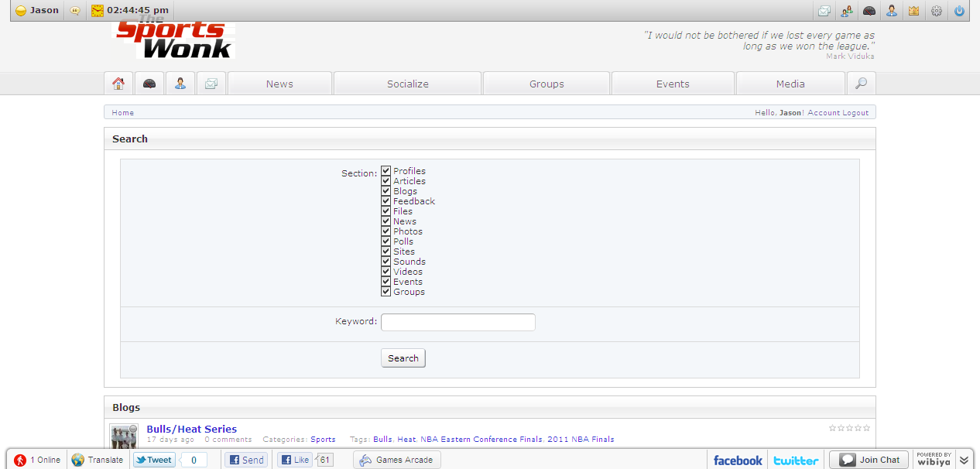Click the Account Logout link
Image resolution: width=980 pixels, height=469 pixels.
pos(838,113)
